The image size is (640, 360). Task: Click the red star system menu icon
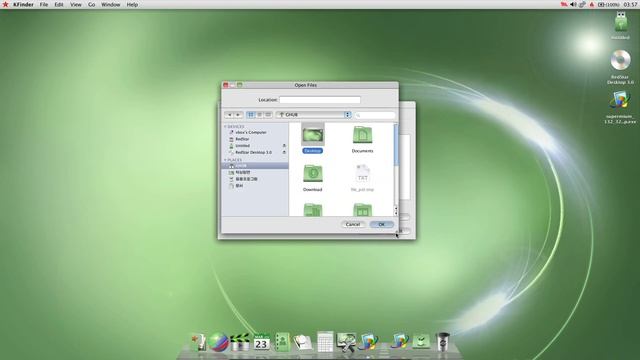(5, 4)
